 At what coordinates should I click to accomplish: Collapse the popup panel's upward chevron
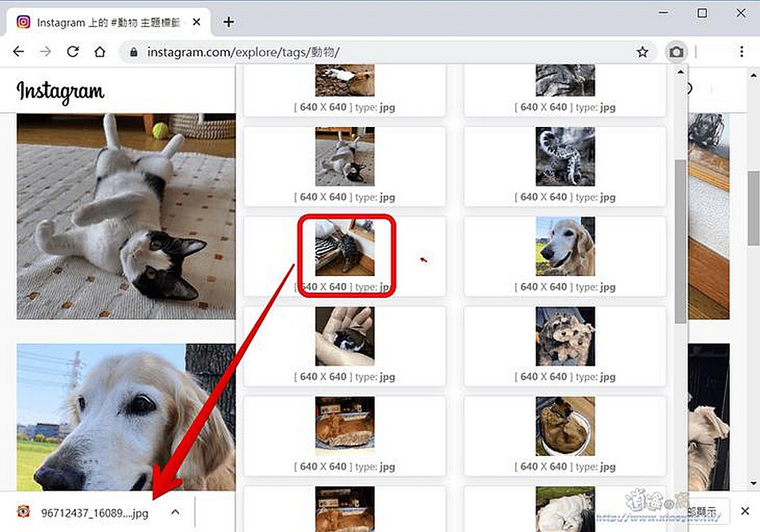point(680,73)
